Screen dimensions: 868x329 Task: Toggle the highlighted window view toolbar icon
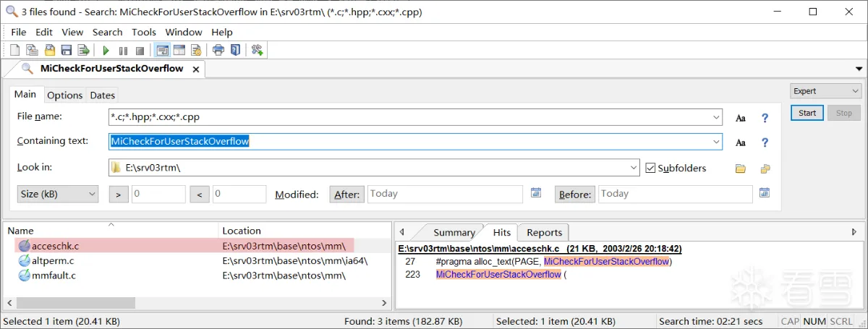click(162, 50)
